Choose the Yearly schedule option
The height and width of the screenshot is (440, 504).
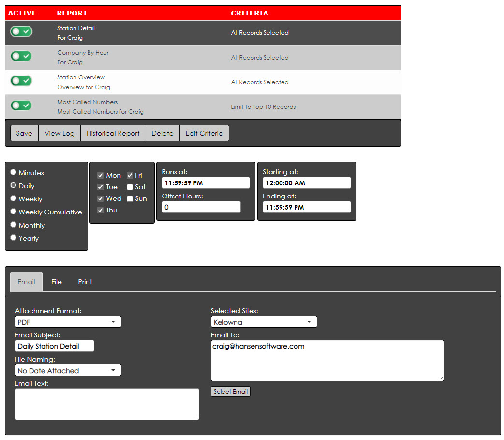(x=13, y=237)
